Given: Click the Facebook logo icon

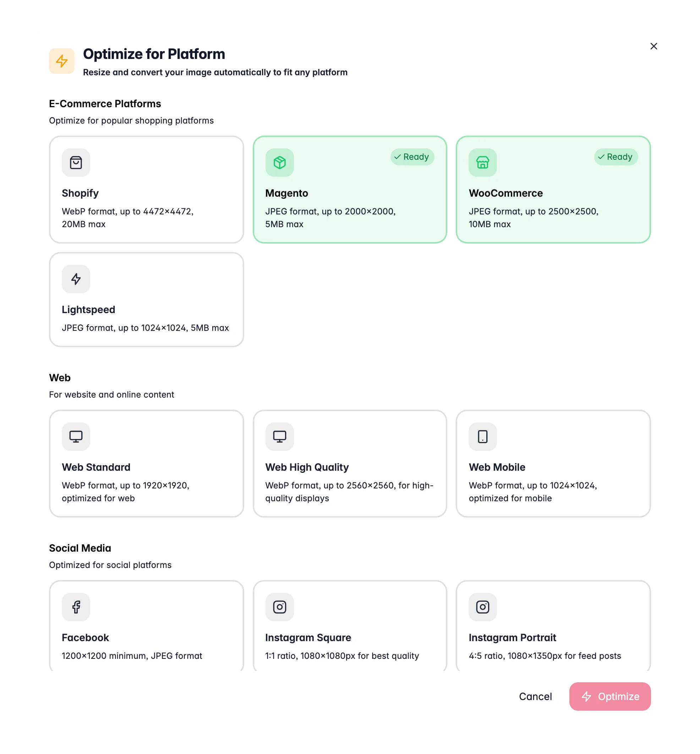Looking at the screenshot, I should pos(76,607).
